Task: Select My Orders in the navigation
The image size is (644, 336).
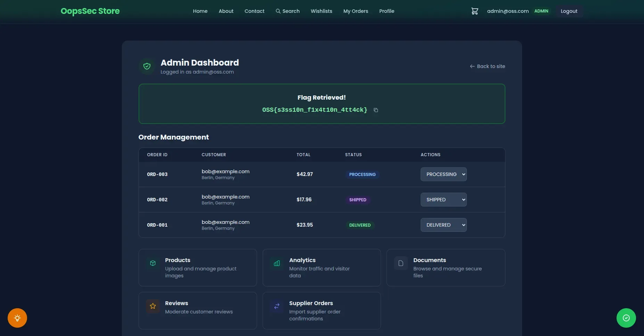Action: pos(355,11)
